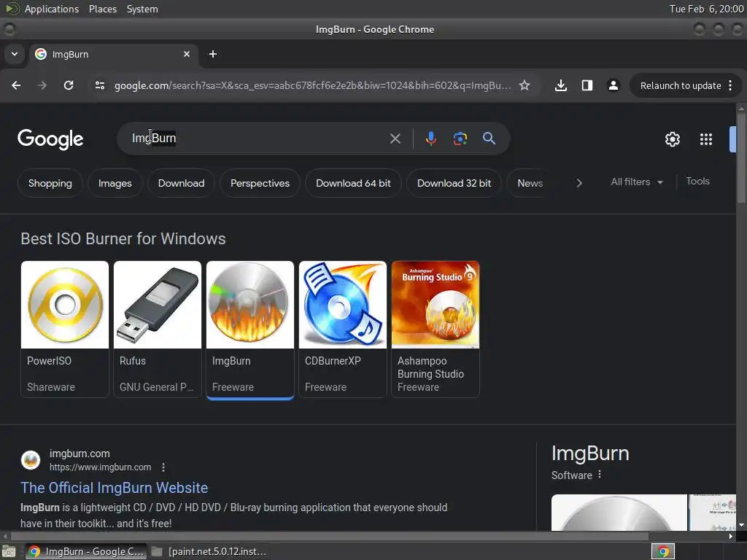Open the ImgBurn Freeware card
Viewport: 747px width, 560px height.
(250, 329)
